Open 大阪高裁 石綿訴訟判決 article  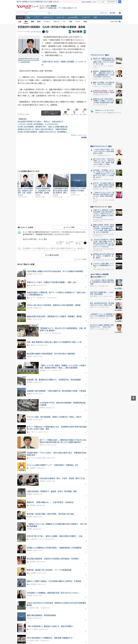[54, 380]
